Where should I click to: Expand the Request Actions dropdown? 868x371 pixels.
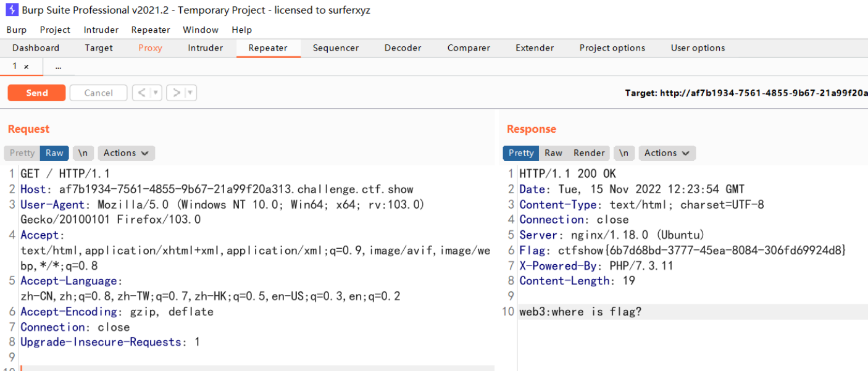[126, 153]
